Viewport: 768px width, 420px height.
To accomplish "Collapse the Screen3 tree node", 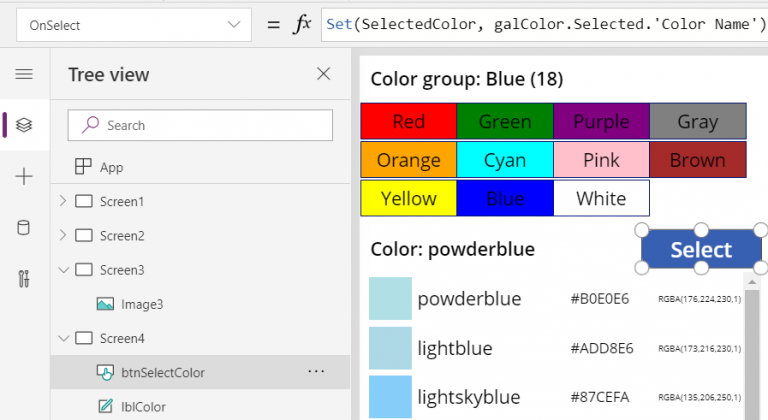I will tap(63, 270).
